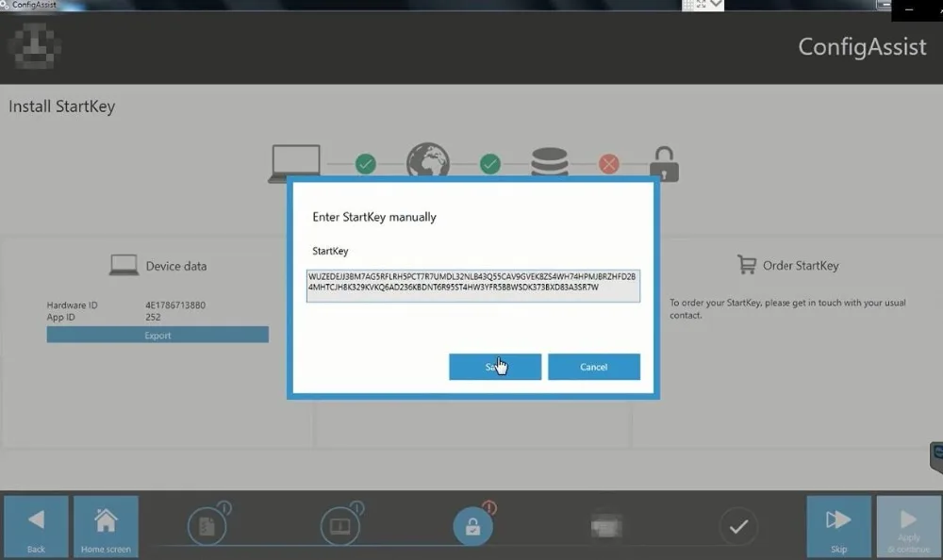Click the fullscreen arrows icon in top toolbar

[702, 4]
